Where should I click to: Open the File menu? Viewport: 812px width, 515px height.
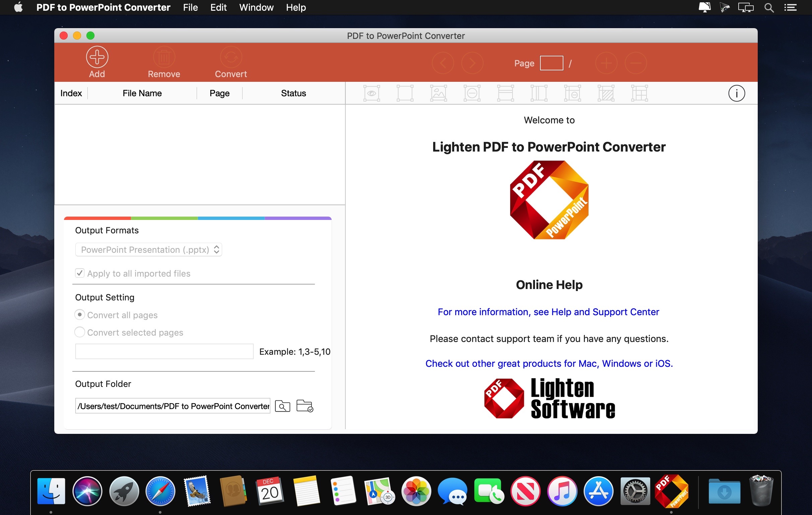(190, 7)
